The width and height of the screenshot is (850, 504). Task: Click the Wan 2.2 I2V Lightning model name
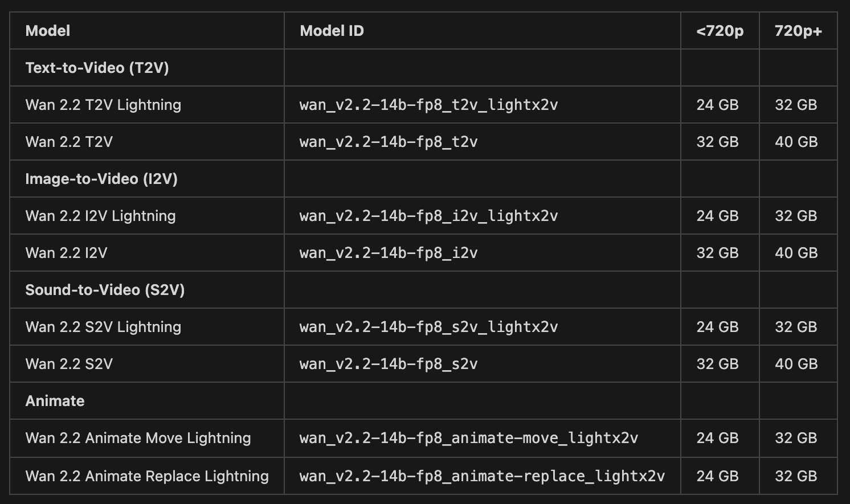point(100,216)
